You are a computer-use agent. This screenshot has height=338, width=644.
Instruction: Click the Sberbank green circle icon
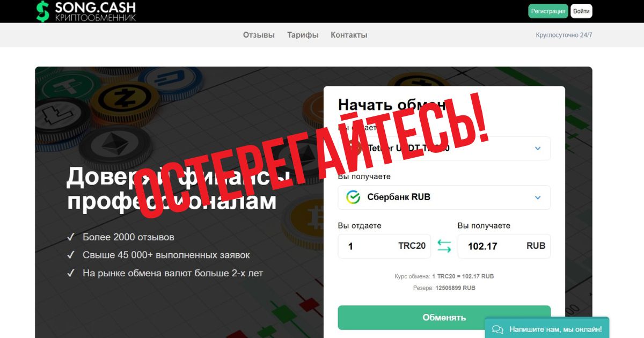click(x=353, y=197)
